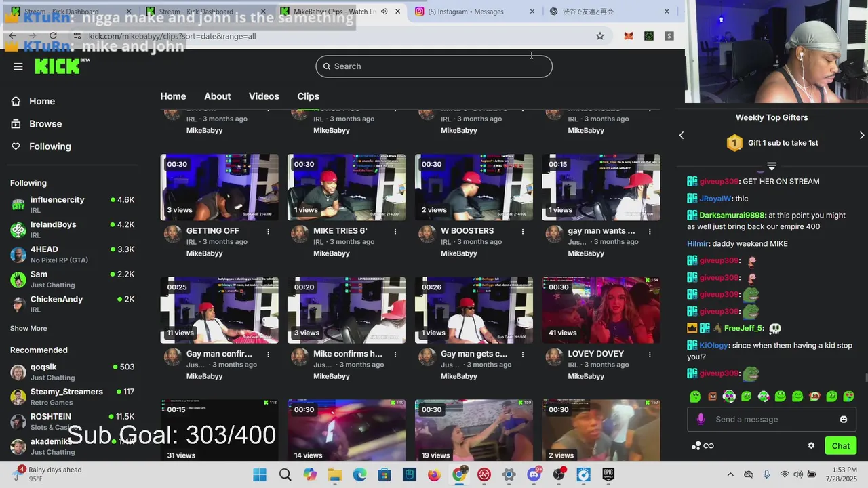Viewport: 868px width, 488px height.
Task: Open options menu for GETTING OFF clip
Action: pos(268,231)
